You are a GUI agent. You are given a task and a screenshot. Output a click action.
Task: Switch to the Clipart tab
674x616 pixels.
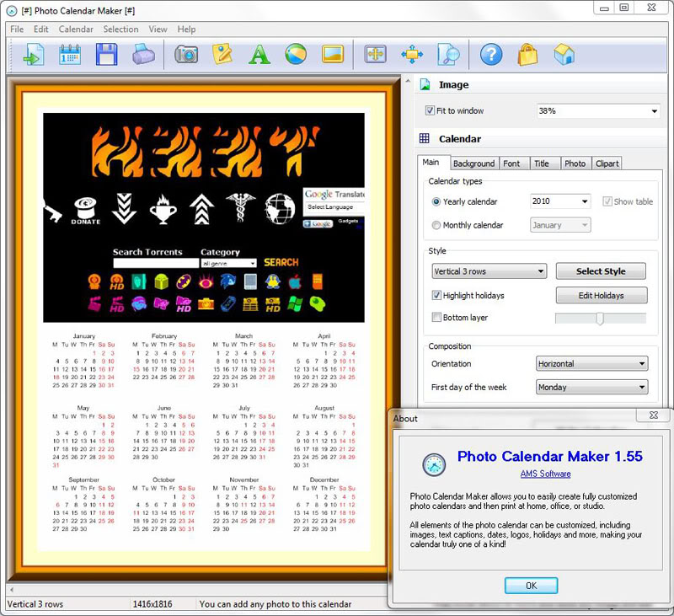tap(607, 163)
